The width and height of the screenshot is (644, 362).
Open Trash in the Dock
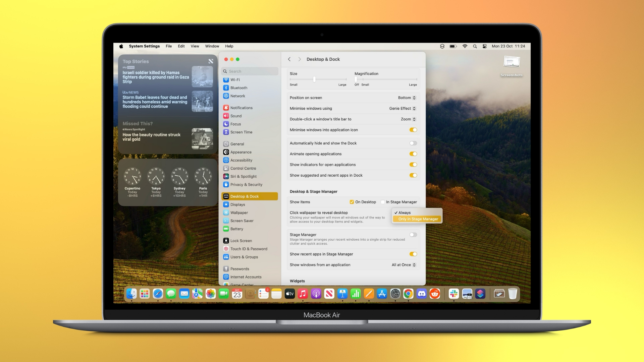click(x=513, y=294)
